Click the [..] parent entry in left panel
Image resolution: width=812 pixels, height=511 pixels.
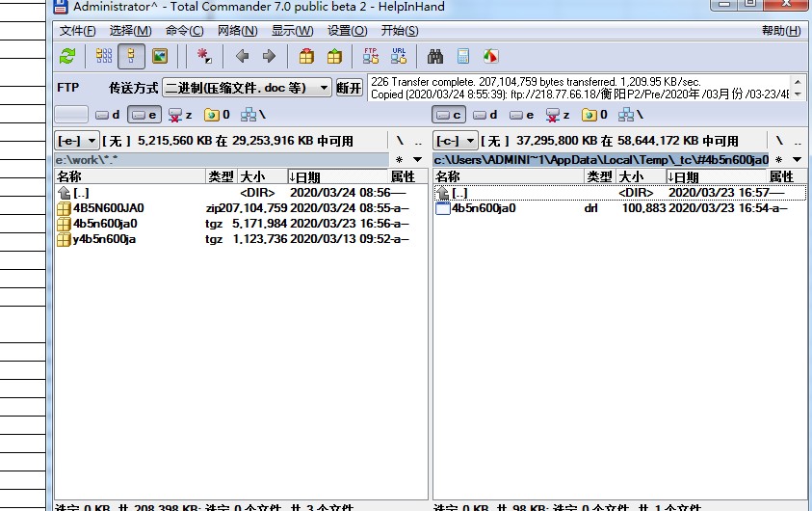[x=241, y=193]
